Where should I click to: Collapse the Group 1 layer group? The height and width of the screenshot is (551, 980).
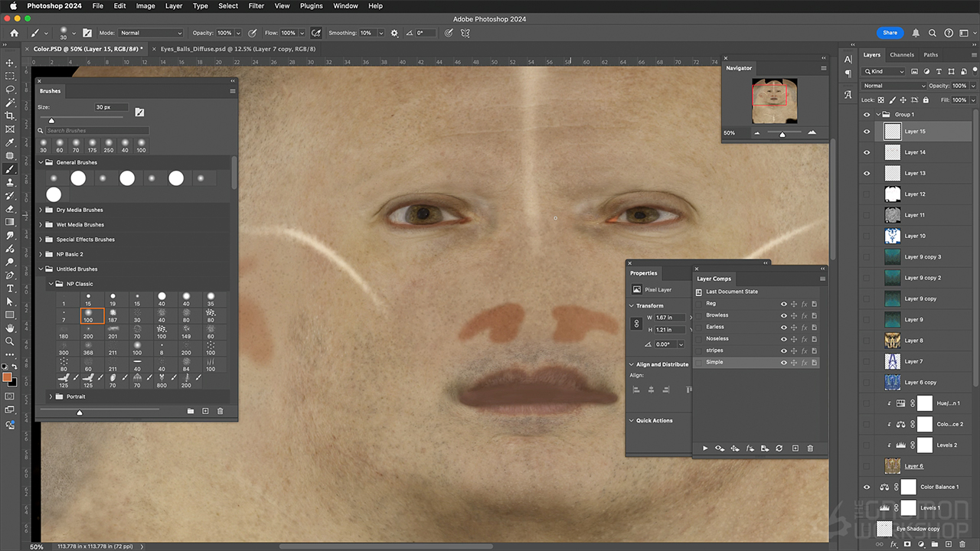tap(877, 115)
